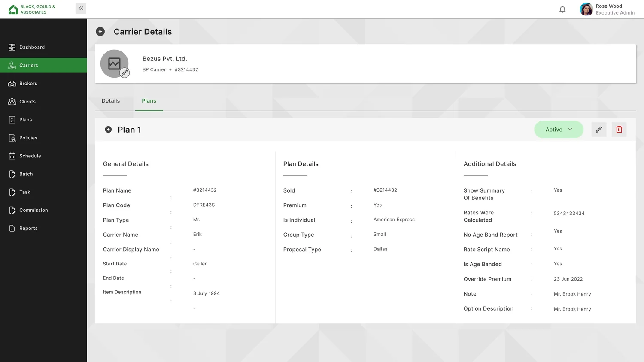This screenshot has width=644, height=362.
Task: Edit Plan 1 with pencil icon
Action: tap(599, 130)
